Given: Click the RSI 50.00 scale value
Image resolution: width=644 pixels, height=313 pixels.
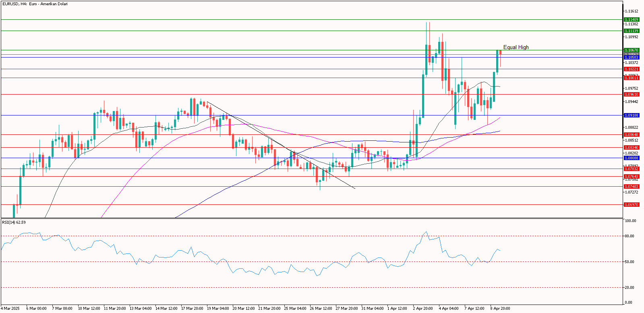Looking at the screenshot, I should [630, 262].
